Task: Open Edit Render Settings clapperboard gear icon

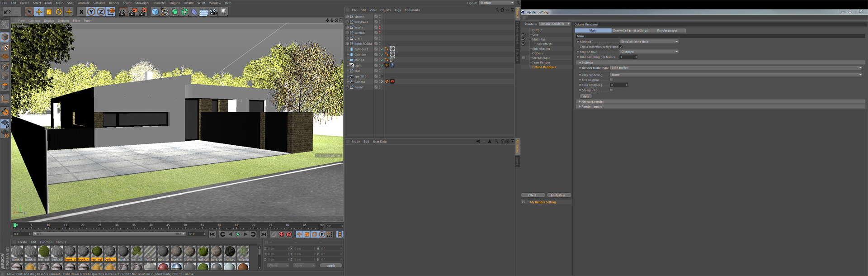Action: pyautogui.click(x=142, y=12)
